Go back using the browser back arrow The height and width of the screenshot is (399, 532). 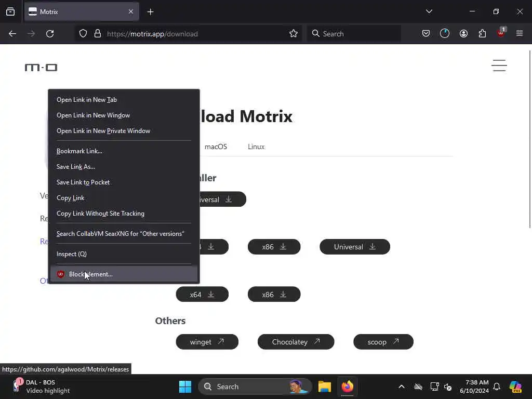coord(12,34)
